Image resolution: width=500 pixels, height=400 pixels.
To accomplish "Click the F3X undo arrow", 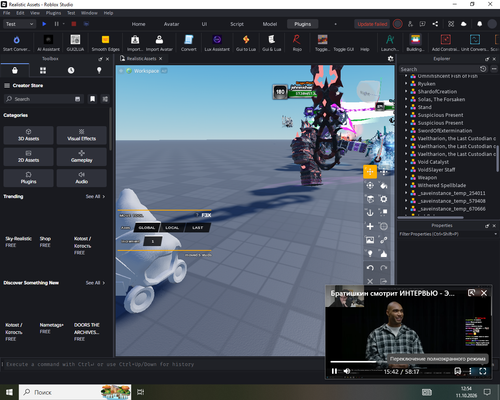I will pos(370,268).
